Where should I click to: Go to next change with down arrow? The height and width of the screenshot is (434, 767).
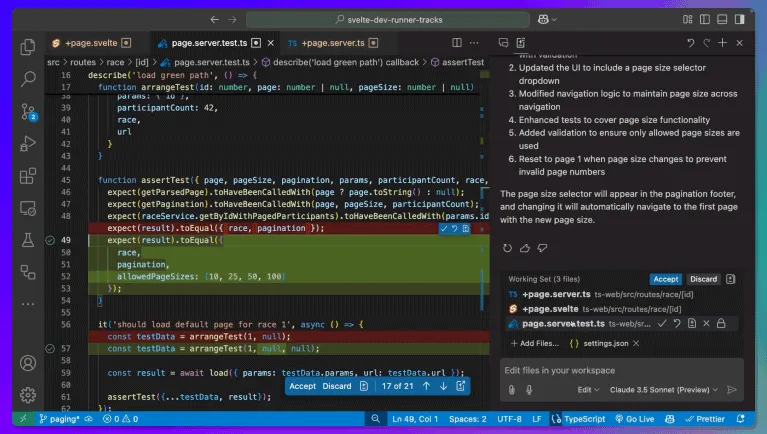pyautogui.click(x=442, y=386)
